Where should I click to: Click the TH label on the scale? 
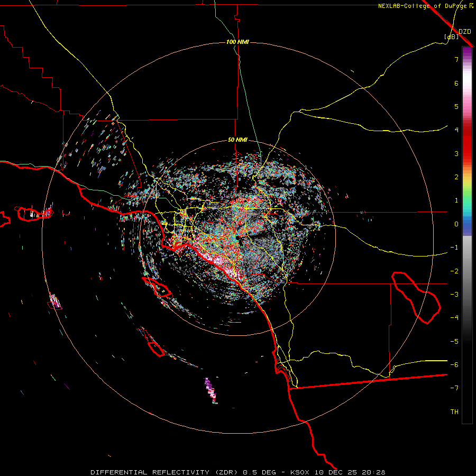454,412
